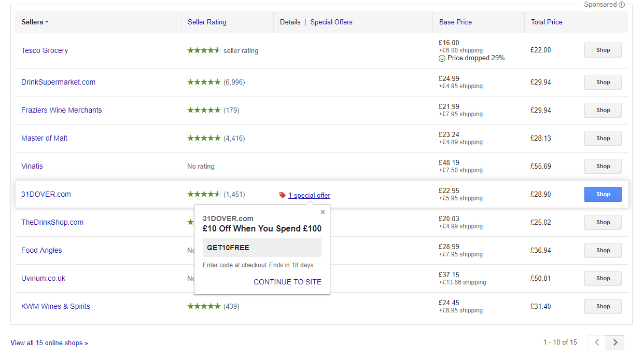The image size is (644, 355).
Task: Click the '£10 Off When You Spend £100' heading
Action: (262, 228)
